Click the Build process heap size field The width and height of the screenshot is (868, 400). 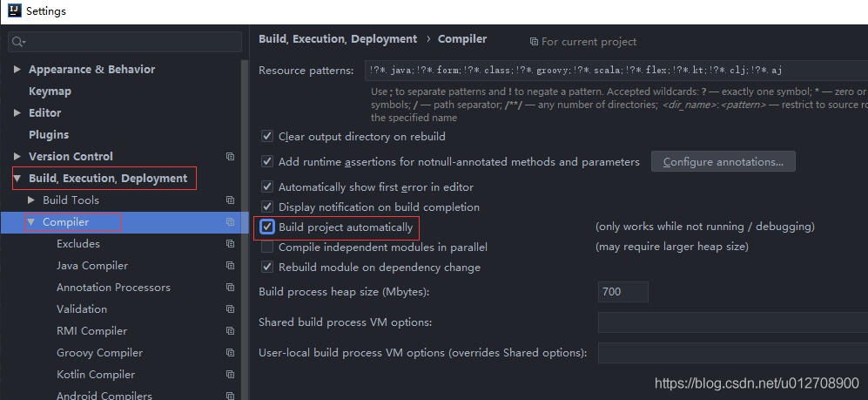[622, 292]
